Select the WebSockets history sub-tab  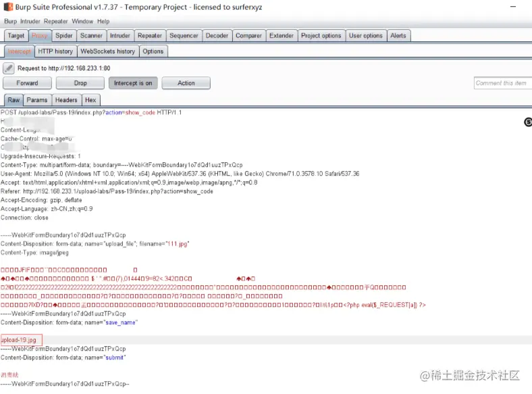coord(108,51)
